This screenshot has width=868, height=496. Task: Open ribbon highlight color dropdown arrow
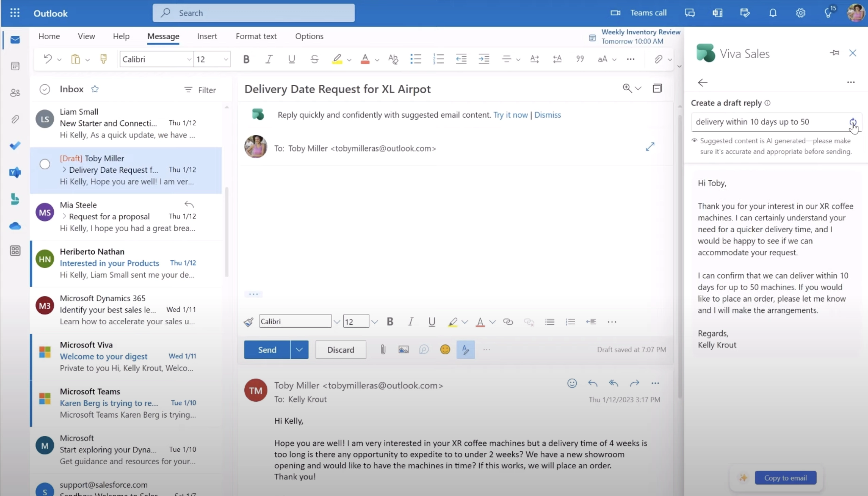tap(349, 60)
